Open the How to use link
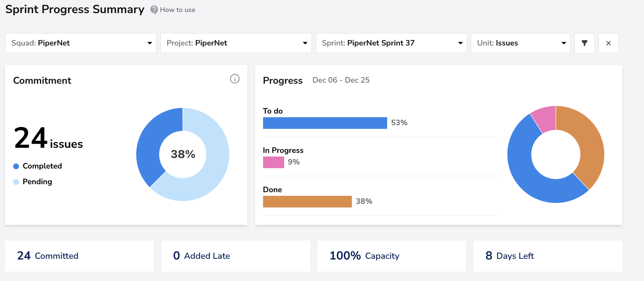 tap(178, 10)
